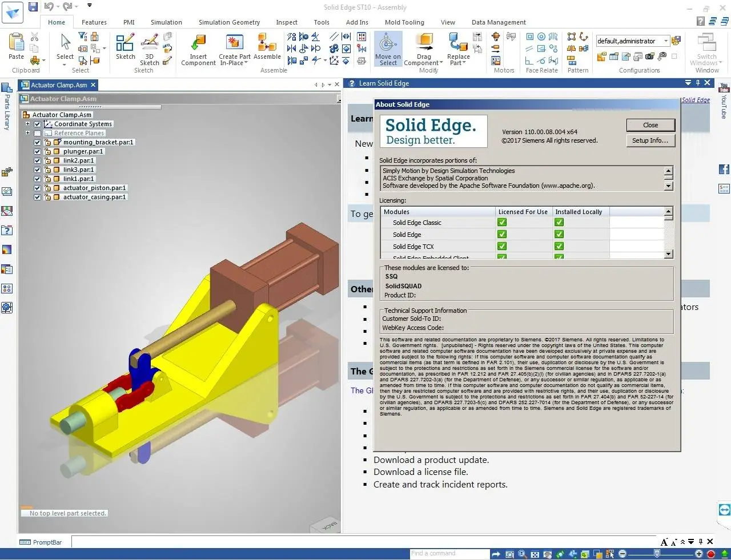Click the increase font size A icon

click(664, 542)
